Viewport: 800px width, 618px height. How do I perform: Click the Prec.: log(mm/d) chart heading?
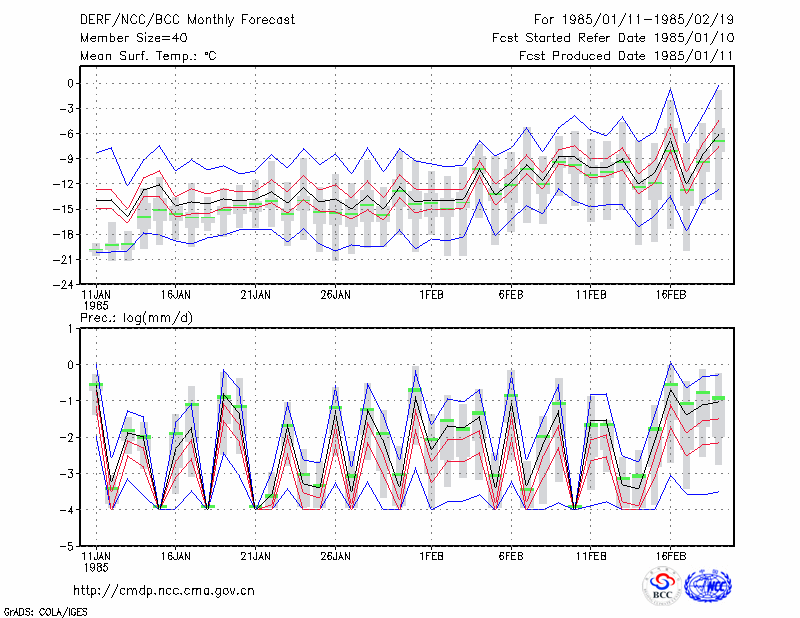tap(136, 318)
